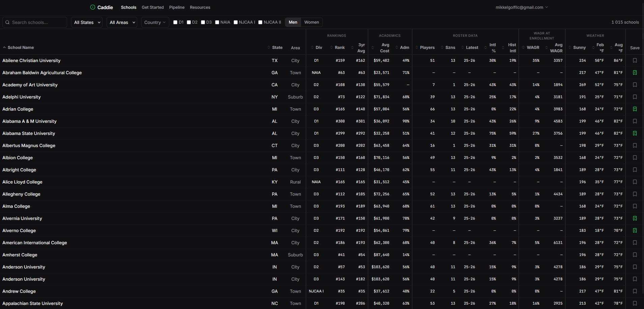Viewport: 644px width, 309px height.
Task: Sort by Intl % column
Action: coord(490,48)
